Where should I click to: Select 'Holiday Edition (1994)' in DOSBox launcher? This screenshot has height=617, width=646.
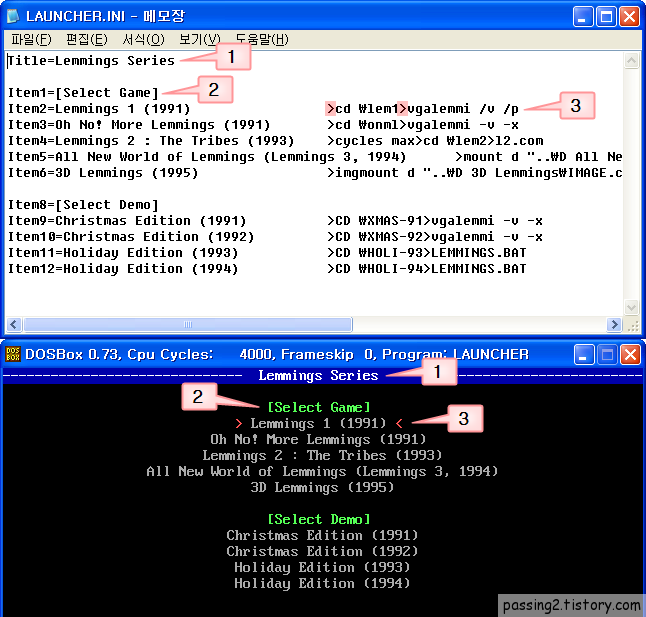pyautogui.click(x=322, y=584)
